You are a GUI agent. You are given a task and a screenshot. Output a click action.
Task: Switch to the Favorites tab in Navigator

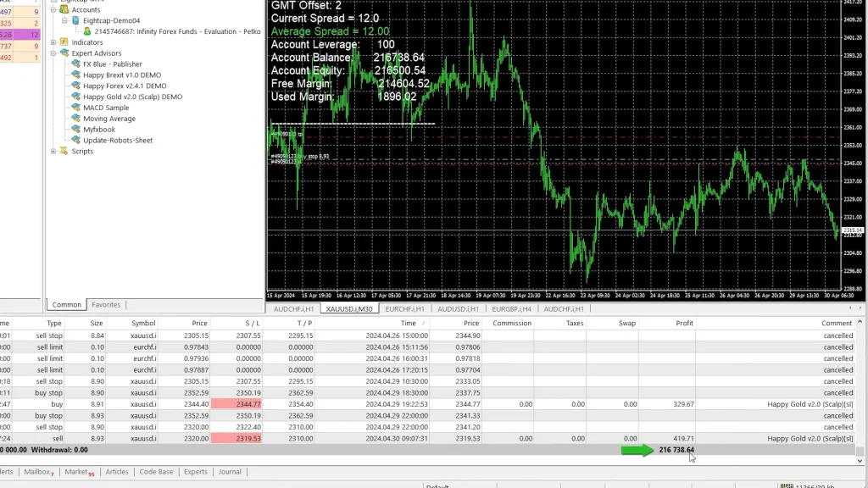click(x=106, y=305)
